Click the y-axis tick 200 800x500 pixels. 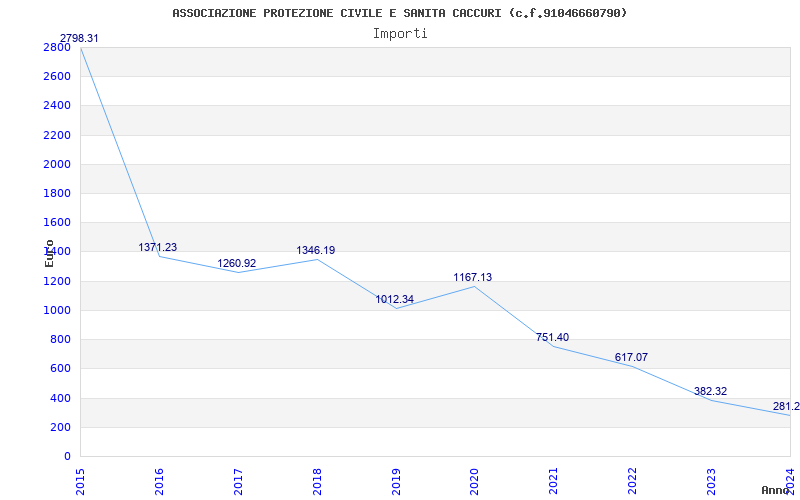pyautogui.click(x=60, y=427)
